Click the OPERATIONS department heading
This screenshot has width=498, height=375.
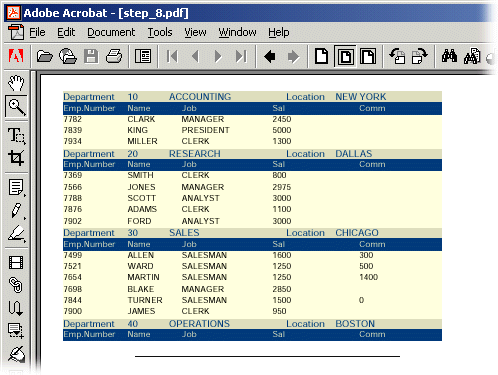click(x=199, y=324)
